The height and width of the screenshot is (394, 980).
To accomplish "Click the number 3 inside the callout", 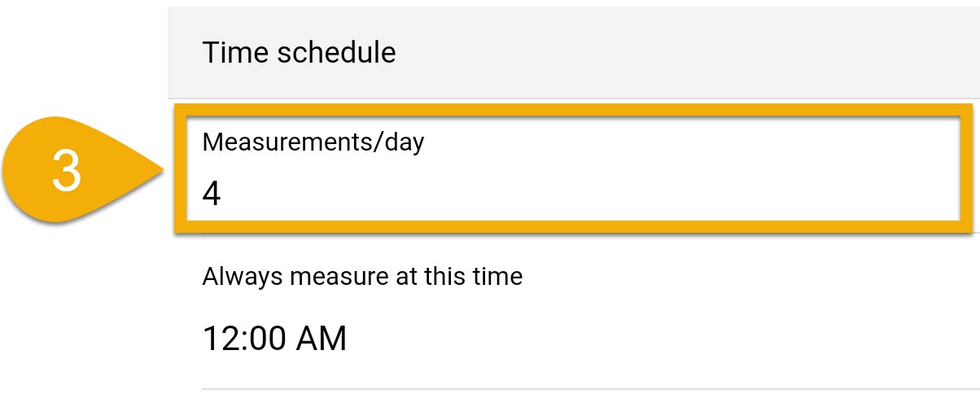I will point(67,172).
